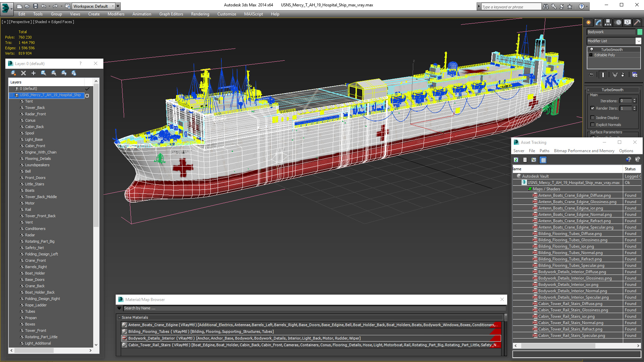The width and height of the screenshot is (644, 362).
Task: Undo the last action with the arrow icon
Action: [x=44, y=6]
